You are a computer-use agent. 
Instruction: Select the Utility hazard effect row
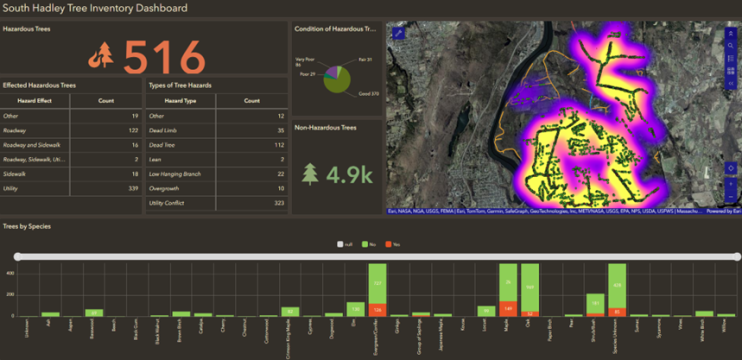click(x=71, y=189)
